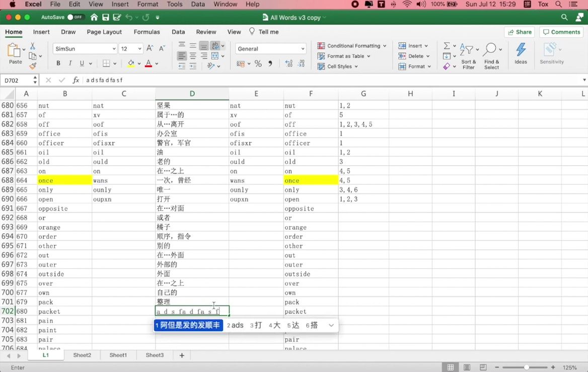
Task: Click the Share button
Action: (x=520, y=32)
